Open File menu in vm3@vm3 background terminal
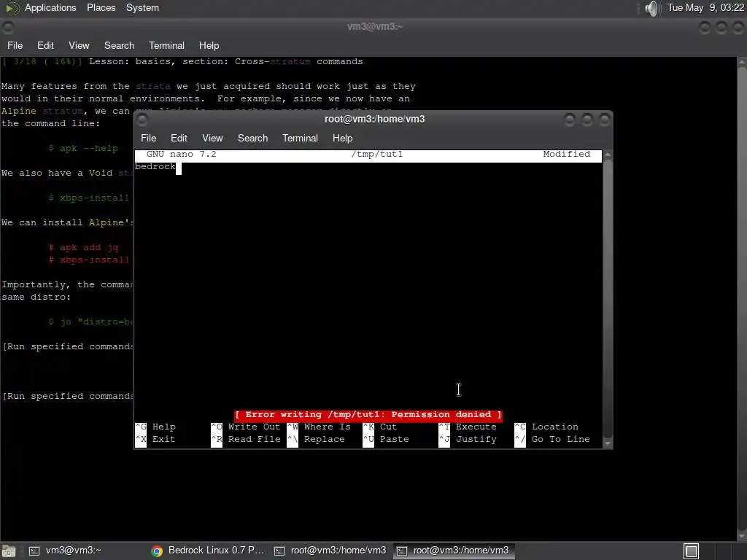Image resolution: width=747 pixels, height=560 pixels. [x=15, y=46]
